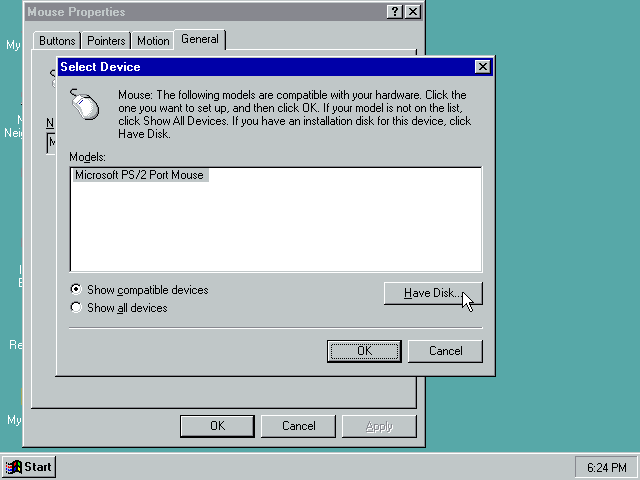Viewport: 640px width, 480px height.
Task: Select the General tab
Action: (x=200, y=39)
